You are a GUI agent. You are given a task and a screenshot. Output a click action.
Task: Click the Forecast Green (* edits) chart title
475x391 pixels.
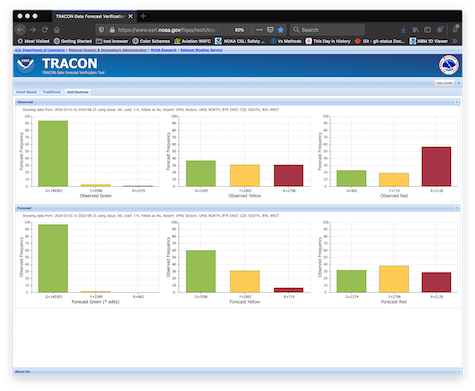(x=95, y=302)
